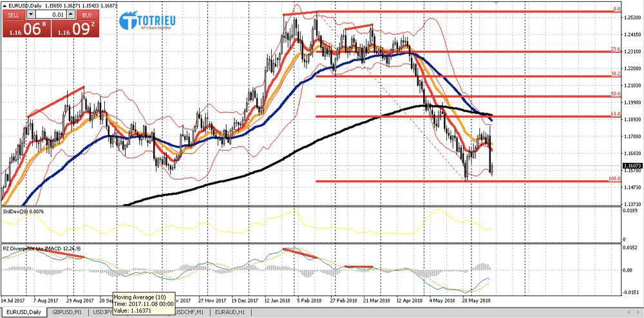Click the StdDev(20) indicator label
The height and width of the screenshot is (318, 644).
pyautogui.click(x=22, y=210)
